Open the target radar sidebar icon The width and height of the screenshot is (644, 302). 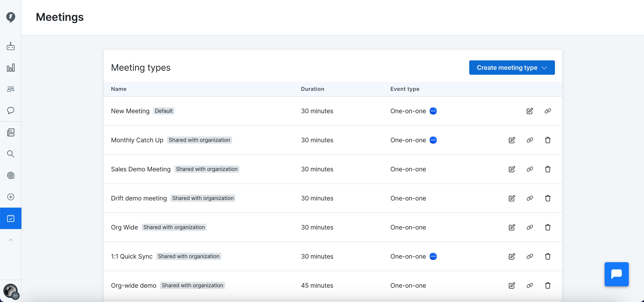click(x=11, y=175)
